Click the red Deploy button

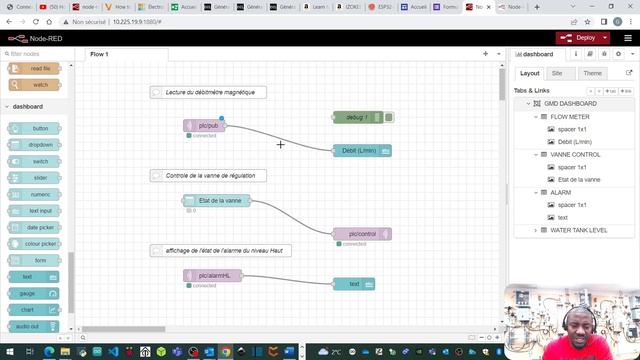[x=578, y=38]
